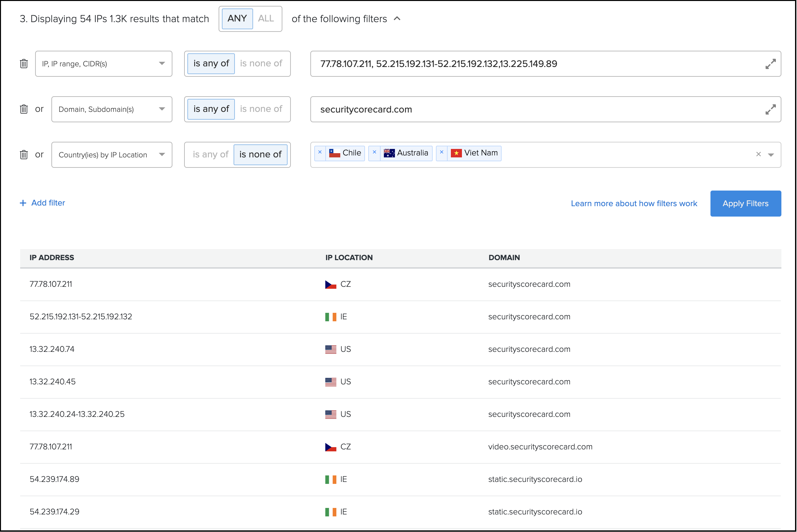Remove the Viet Nam country tag
797x532 pixels.
(x=442, y=152)
